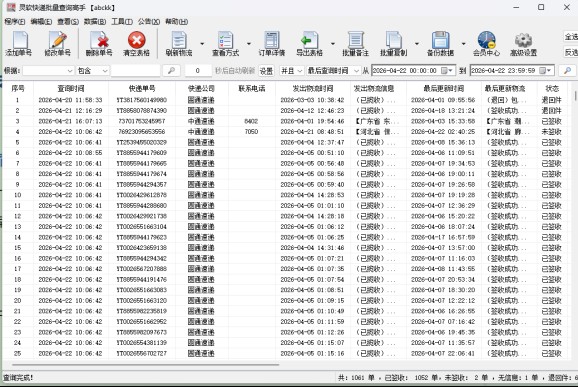Click the magnifier button after the end date
Screen dimensions: 578x387
pyautogui.click(x=567, y=70)
